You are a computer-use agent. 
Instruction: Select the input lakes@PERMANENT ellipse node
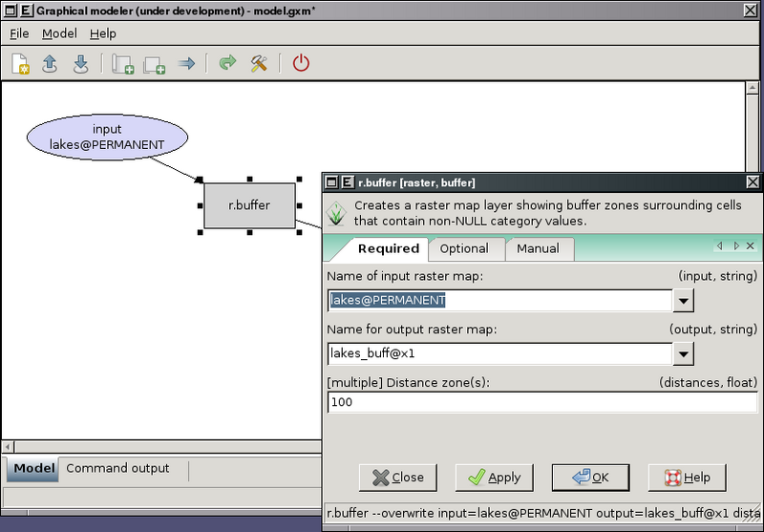pos(107,137)
